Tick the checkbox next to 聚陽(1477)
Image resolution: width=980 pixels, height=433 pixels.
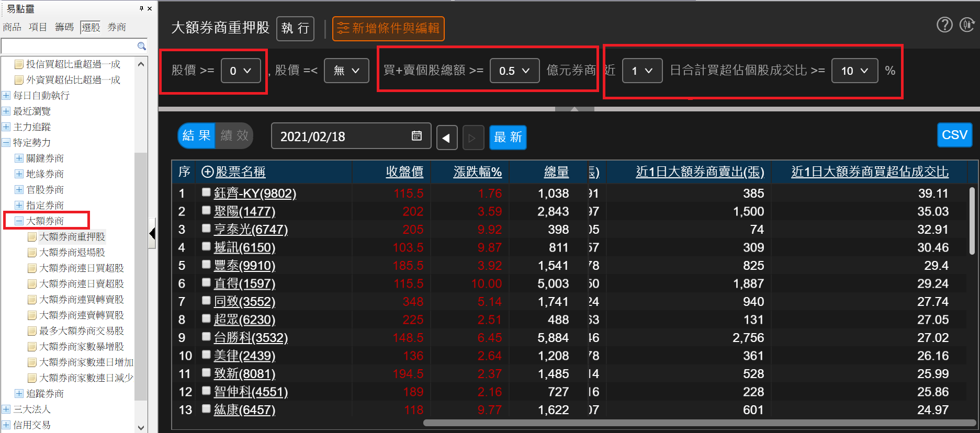(x=206, y=211)
